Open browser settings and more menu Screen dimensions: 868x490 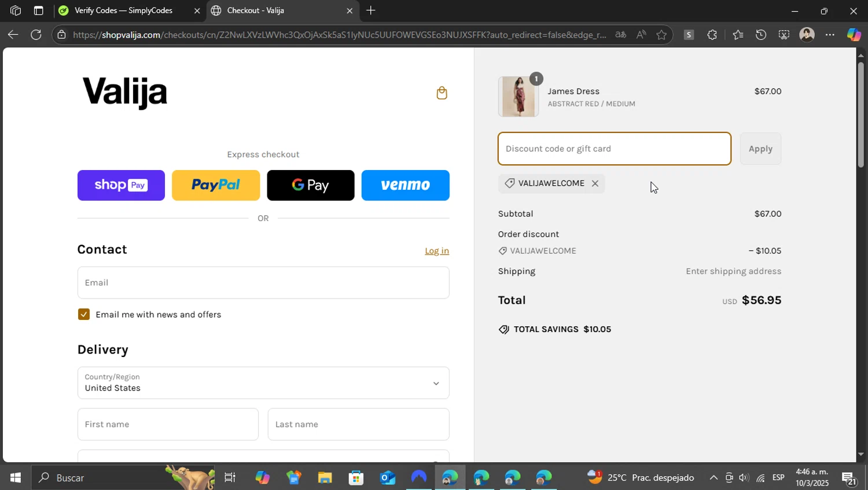pyautogui.click(x=830, y=35)
